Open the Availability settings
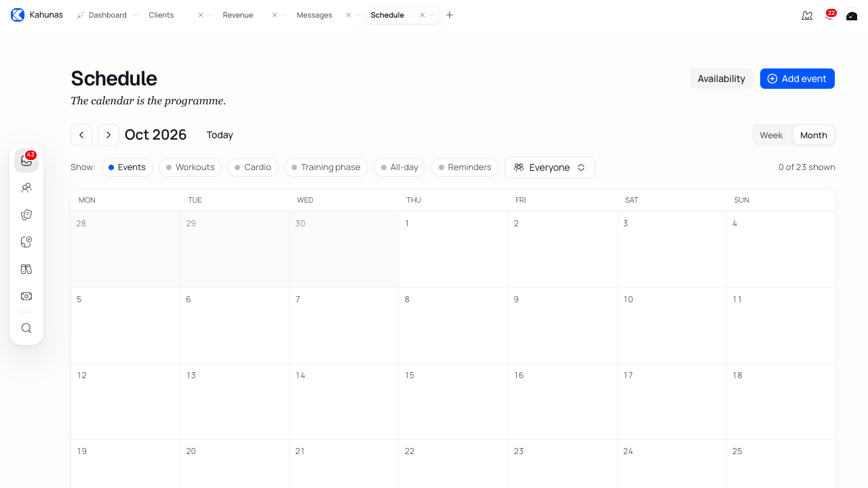Image resolution: width=868 pixels, height=488 pixels. (x=722, y=79)
